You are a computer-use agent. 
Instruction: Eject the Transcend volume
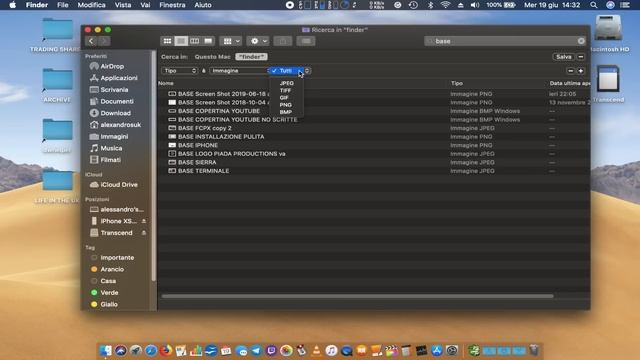(x=144, y=233)
